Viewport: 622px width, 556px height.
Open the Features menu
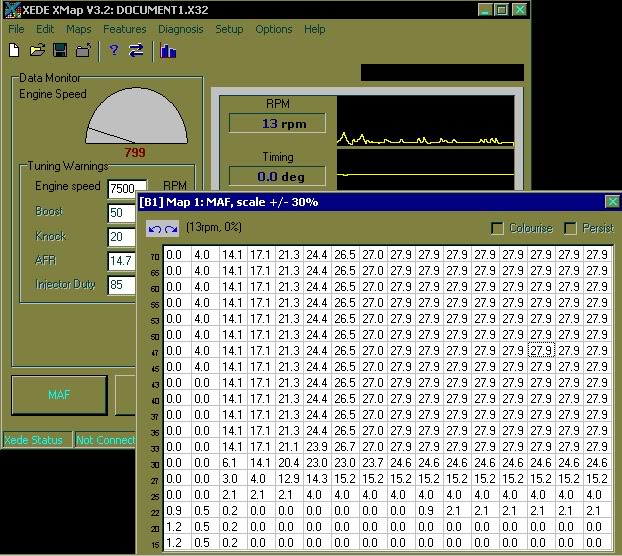pos(125,29)
